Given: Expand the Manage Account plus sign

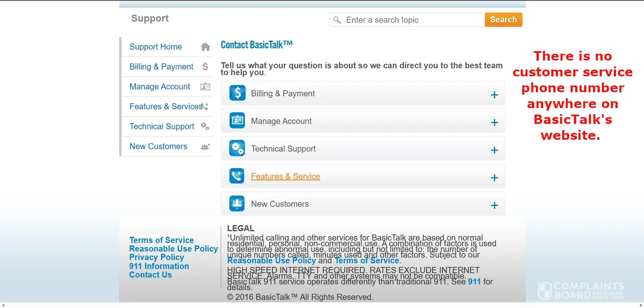Looking at the screenshot, I should 494,122.
